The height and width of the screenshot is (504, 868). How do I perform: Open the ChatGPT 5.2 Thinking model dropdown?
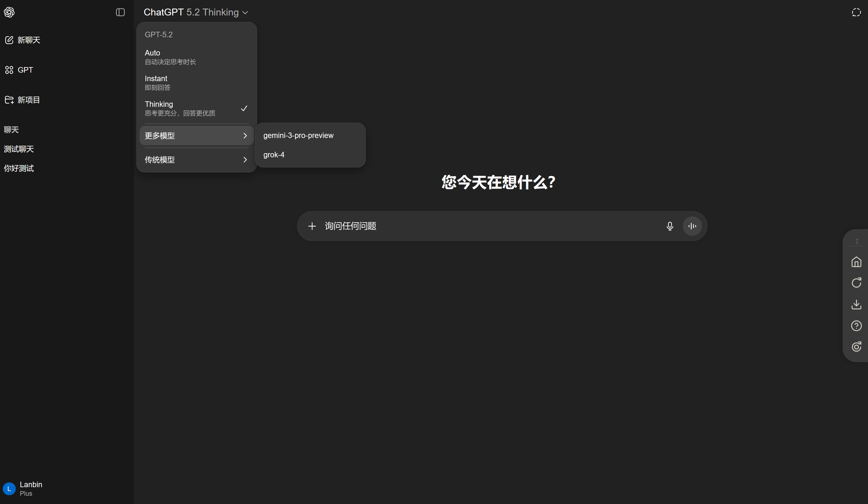tap(196, 12)
